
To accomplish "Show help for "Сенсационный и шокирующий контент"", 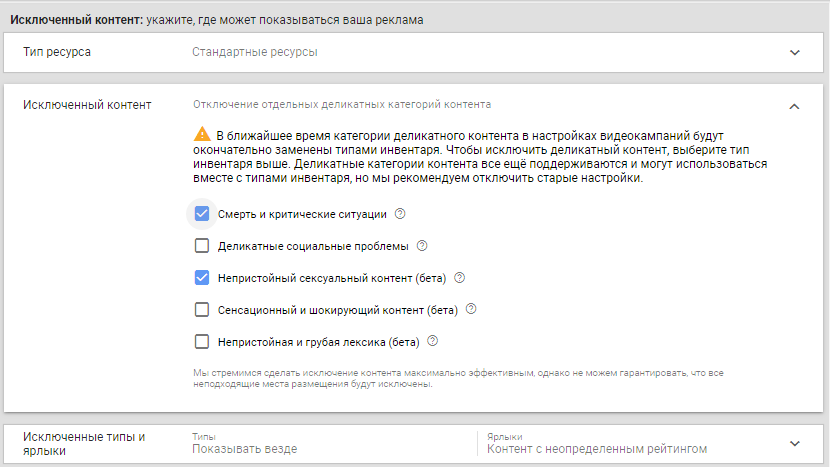I will click(471, 310).
